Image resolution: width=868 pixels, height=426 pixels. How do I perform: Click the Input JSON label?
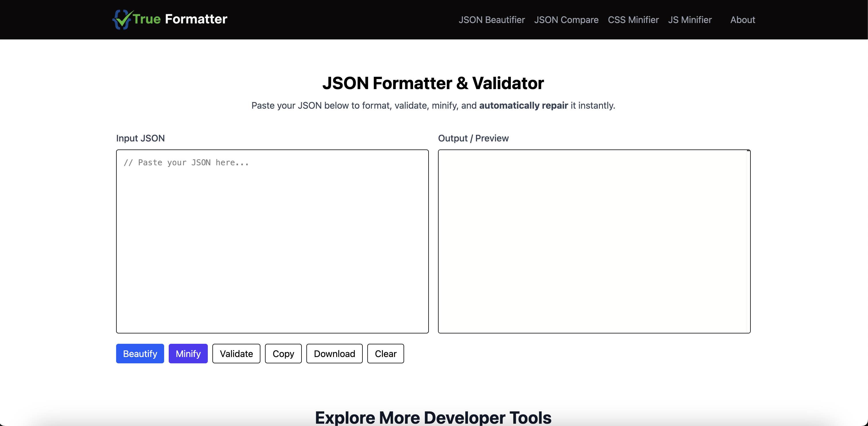pyautogui.click(x=140, y=138)
